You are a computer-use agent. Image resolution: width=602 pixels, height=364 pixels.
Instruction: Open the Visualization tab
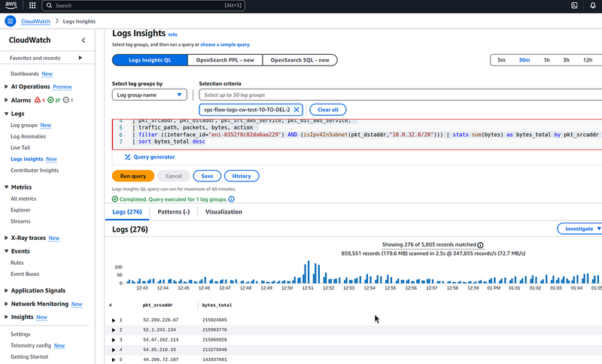tap(223, 212)
